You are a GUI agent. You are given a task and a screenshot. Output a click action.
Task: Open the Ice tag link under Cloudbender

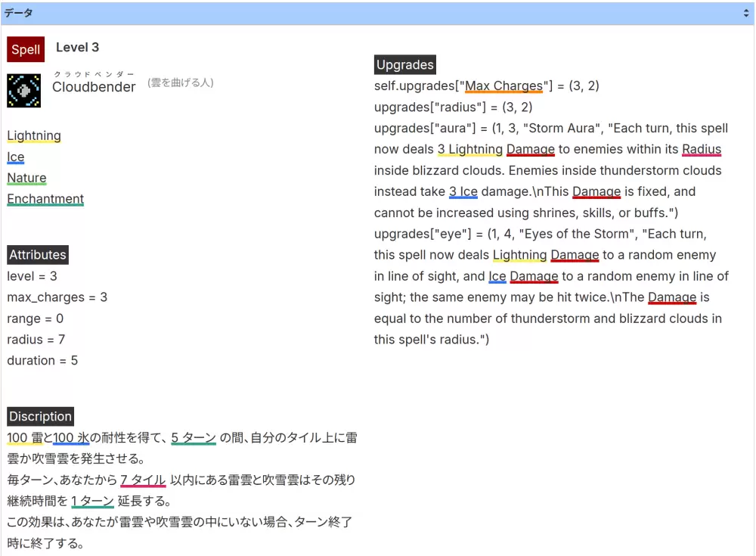pos(16,157)
